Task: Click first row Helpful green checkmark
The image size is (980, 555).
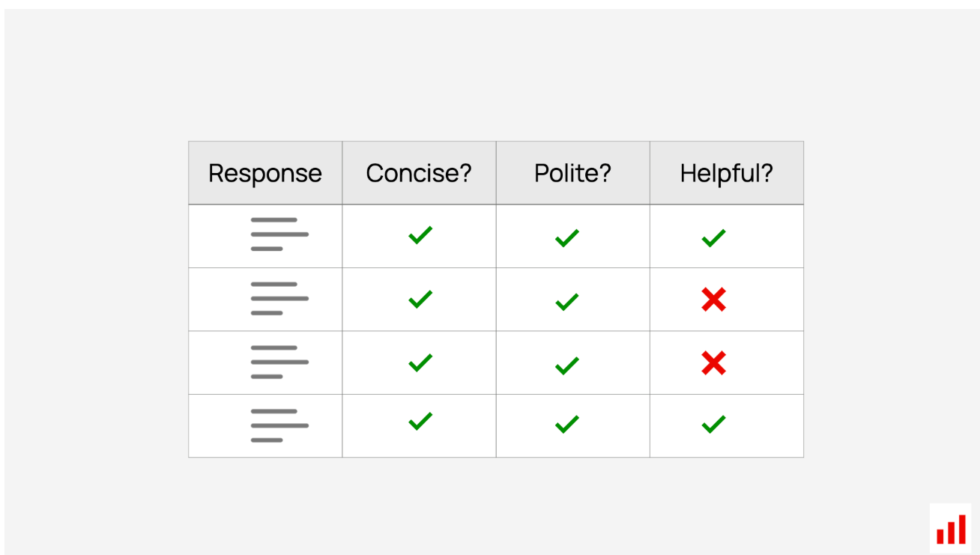Action: click(x=713, y=238)
